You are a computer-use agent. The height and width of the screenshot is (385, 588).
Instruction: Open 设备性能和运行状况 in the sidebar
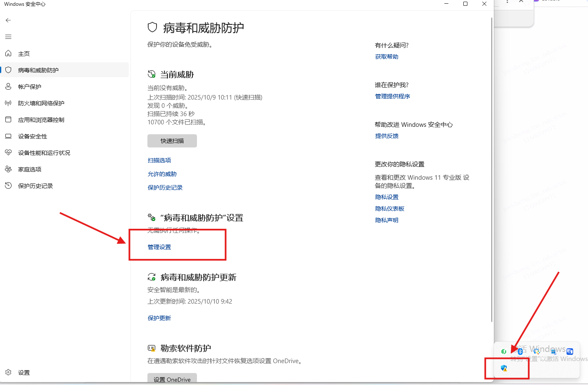65,152
